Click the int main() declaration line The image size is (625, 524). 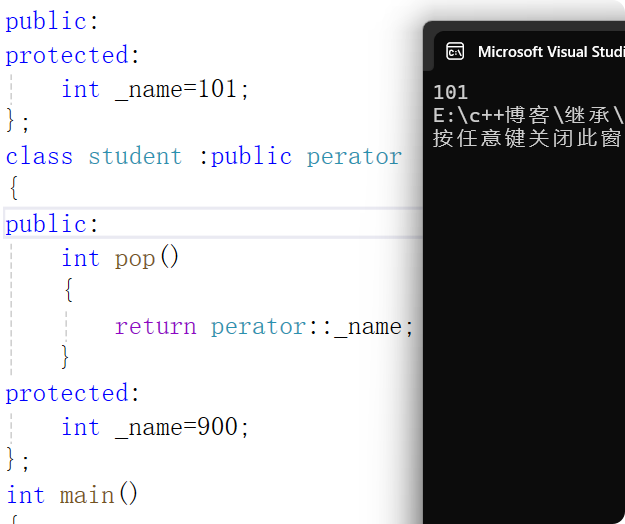coord(72,495)
